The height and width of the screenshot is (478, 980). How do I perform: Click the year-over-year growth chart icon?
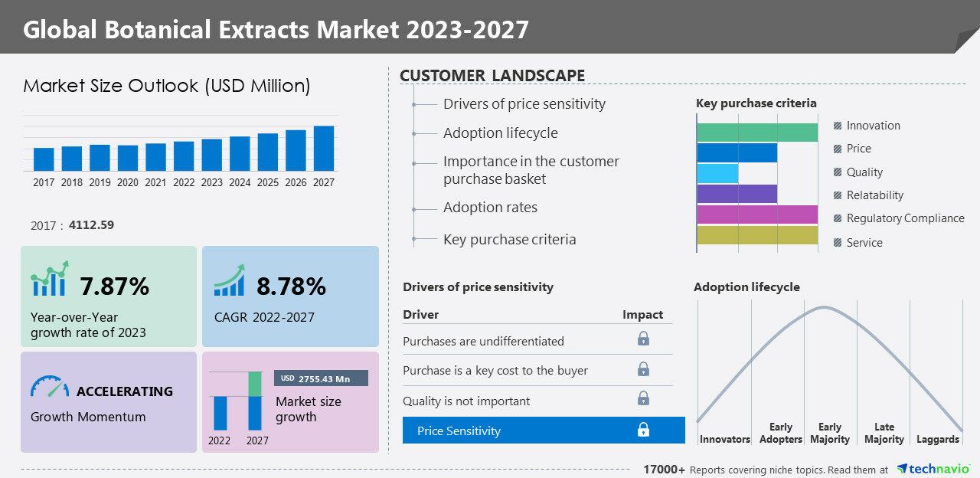pyautogui.click(x=50, y=279)
